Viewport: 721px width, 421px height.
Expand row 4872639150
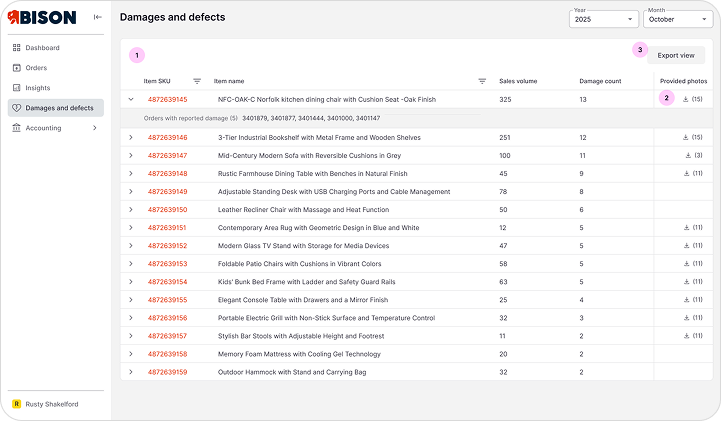coord(131,210)
